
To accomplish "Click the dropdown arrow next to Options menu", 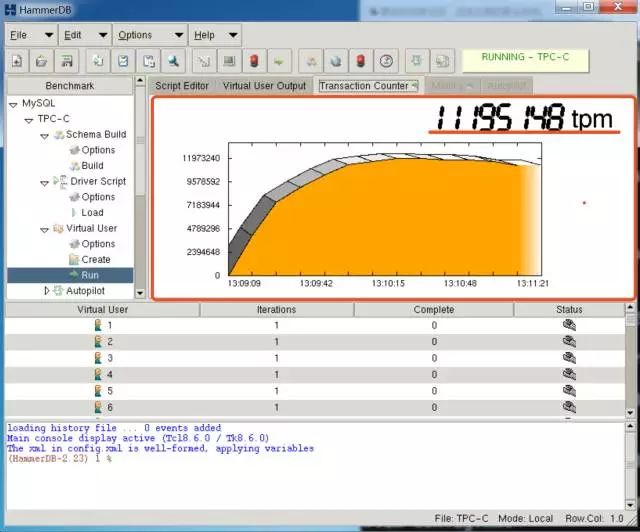I will pos(178,35).
